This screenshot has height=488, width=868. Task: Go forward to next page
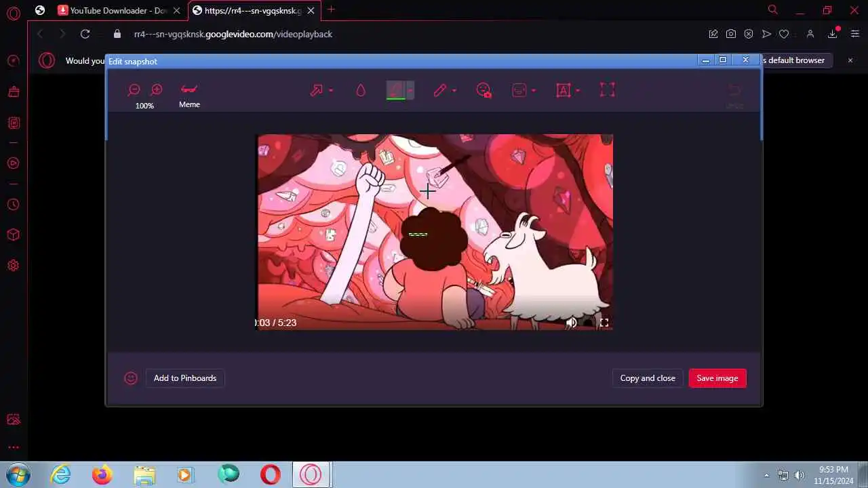(x=62, y=34)
